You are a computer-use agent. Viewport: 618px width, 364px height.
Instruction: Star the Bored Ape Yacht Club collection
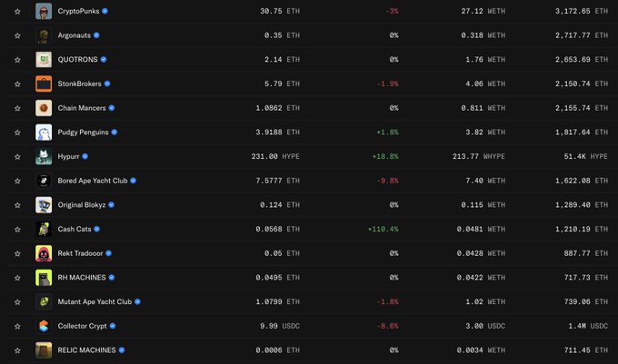point(17,181)
